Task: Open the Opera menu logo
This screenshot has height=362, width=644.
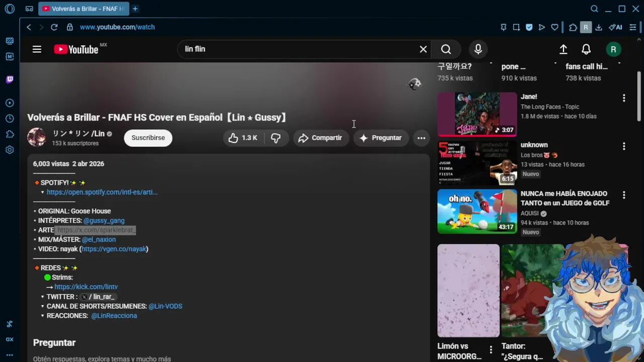Action: (10, 9)
